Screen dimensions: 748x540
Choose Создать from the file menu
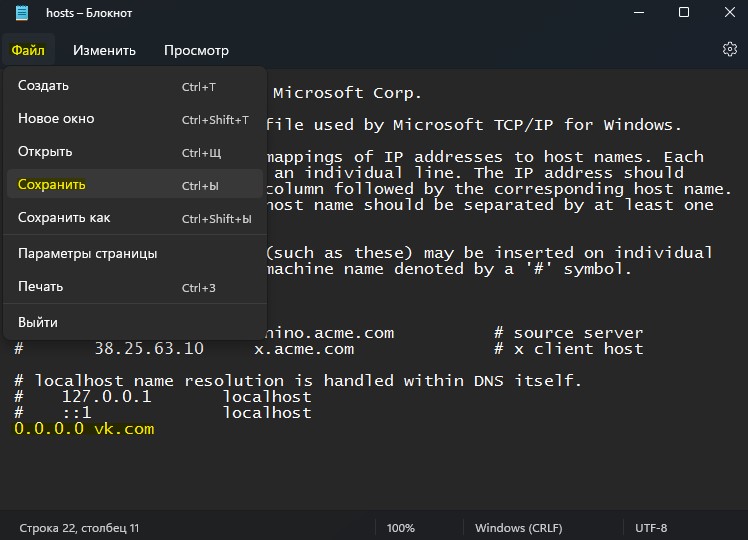135,86
